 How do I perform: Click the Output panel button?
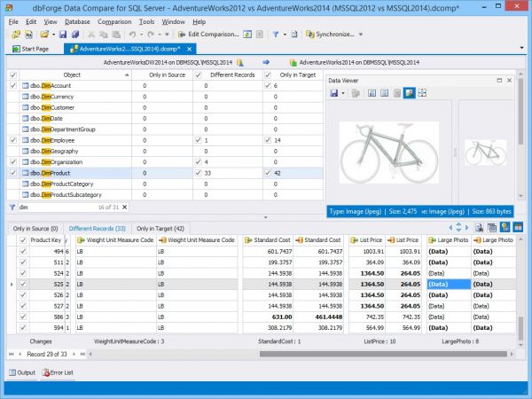point(22,372)
